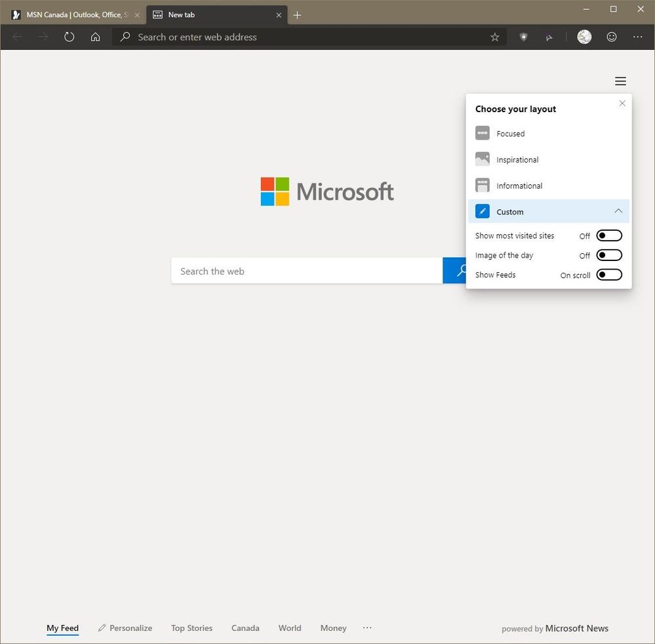Click the extension icon beside shield
Viewport: 655px width, 644px height.
549,37
